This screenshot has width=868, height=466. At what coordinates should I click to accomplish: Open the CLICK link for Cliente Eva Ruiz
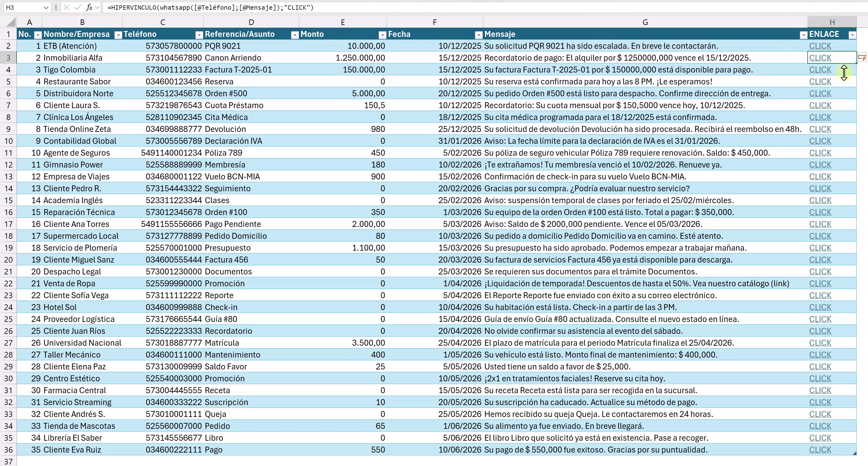pos(820,450)
